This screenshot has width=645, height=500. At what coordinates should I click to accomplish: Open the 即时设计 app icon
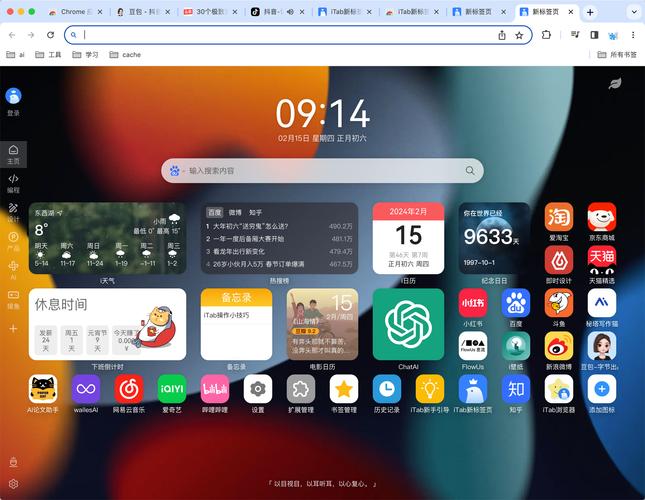coord(559,260)
